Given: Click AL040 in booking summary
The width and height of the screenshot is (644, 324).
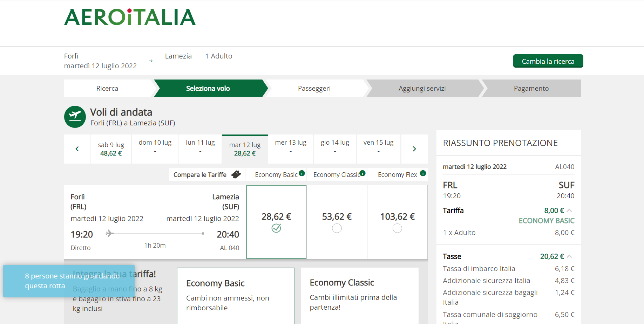Looking at the screenshot, I should (564, 167).
